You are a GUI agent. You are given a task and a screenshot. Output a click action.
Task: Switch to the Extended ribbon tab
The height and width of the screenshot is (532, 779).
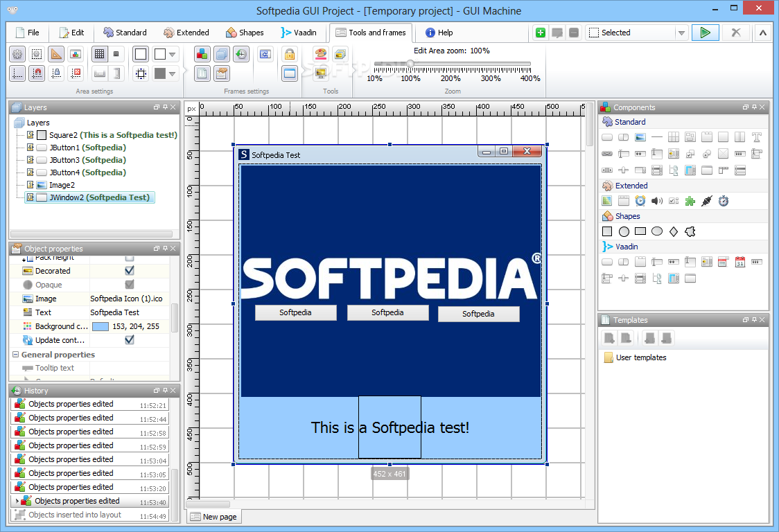[x=186, y=33]
